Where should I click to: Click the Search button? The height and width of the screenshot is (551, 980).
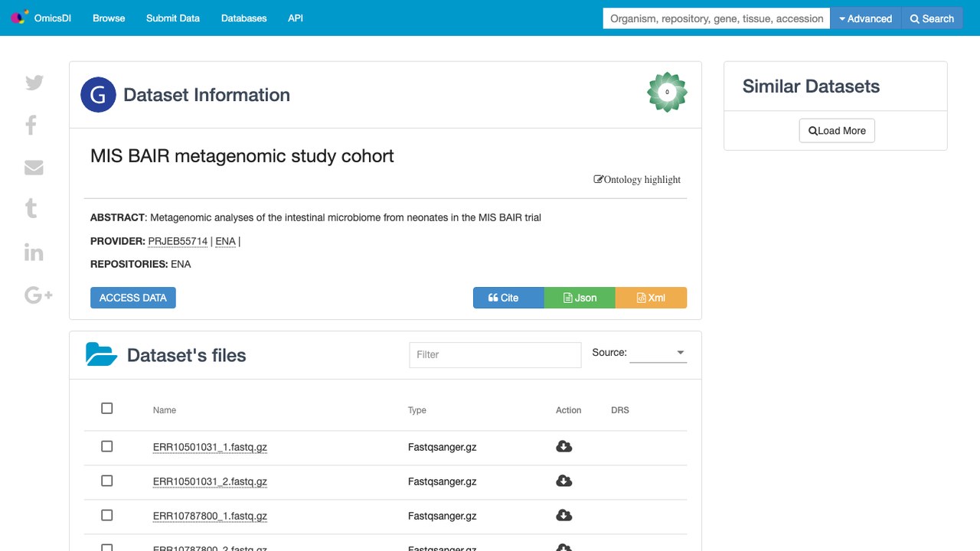click(x=933, y=18)
